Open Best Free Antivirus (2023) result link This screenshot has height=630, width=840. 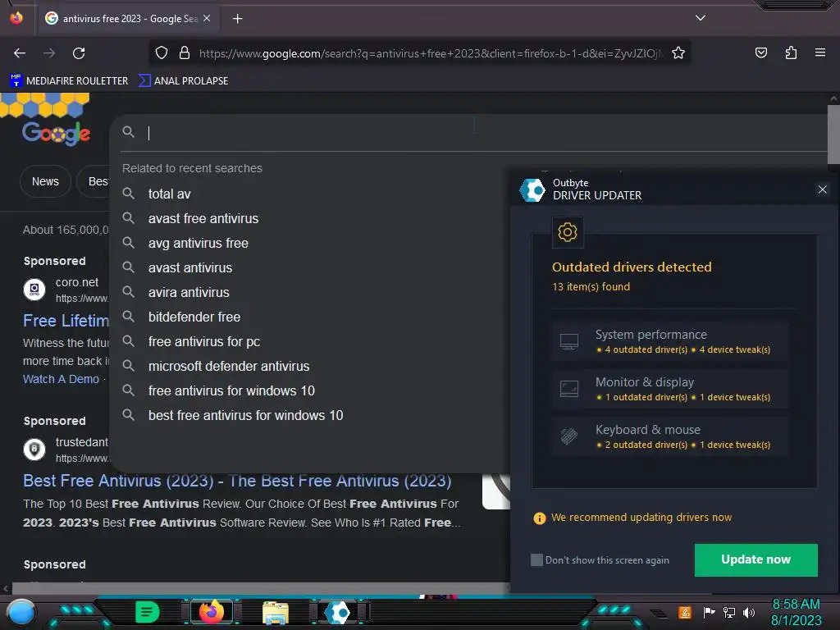click(237, 481)
